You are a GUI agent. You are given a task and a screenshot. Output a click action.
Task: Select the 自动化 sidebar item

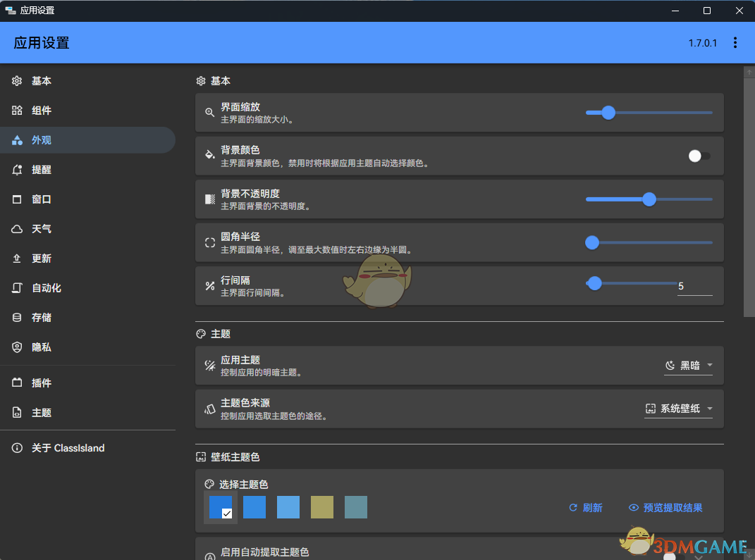coord(42,287)
